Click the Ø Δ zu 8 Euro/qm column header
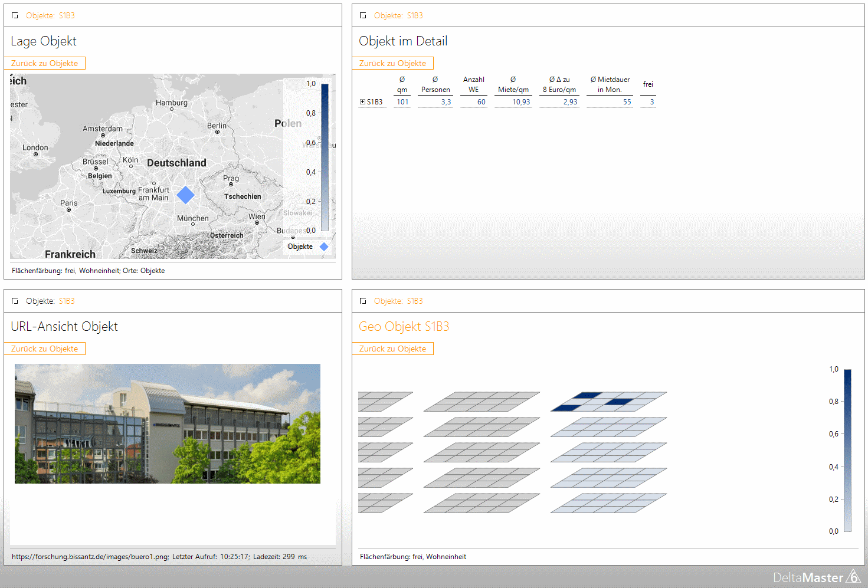The height and width of the screenshot is (588, 868). (x=559, y=84)
